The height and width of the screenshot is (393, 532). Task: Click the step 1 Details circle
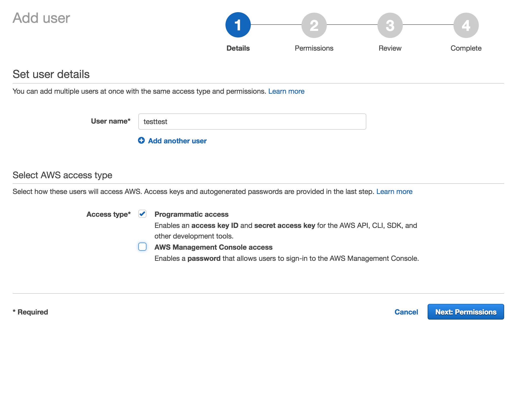(x=238, y=25)
